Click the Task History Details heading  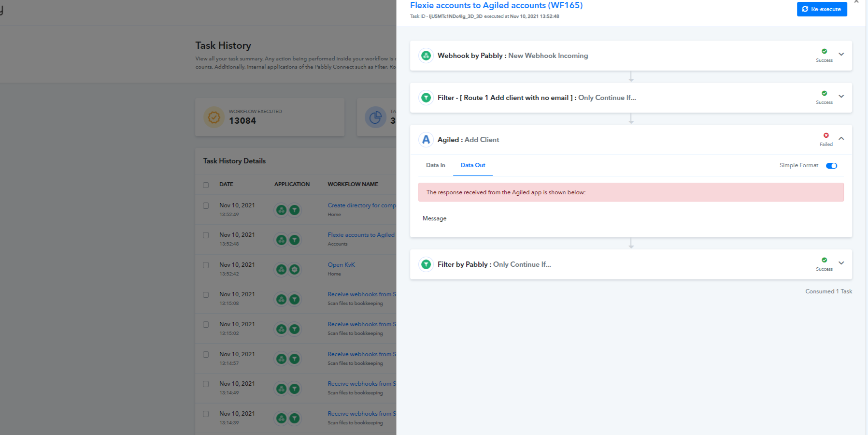coord(234,161)
